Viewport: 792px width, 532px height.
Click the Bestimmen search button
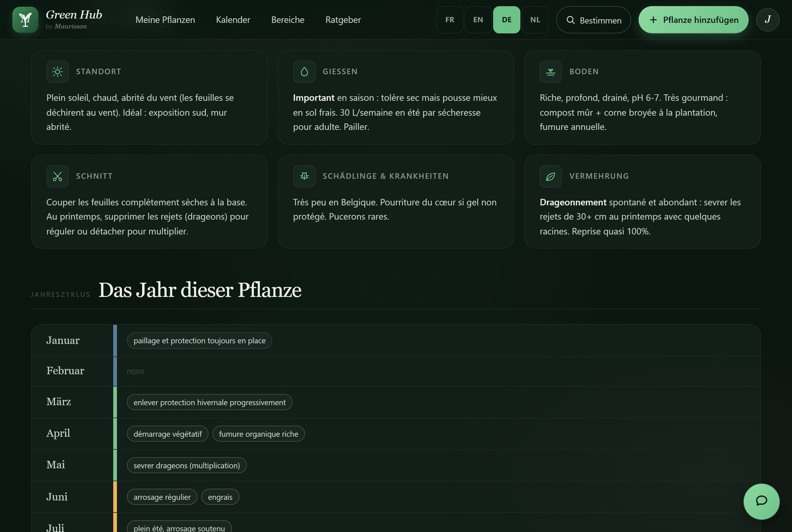[x=594, y=20]
